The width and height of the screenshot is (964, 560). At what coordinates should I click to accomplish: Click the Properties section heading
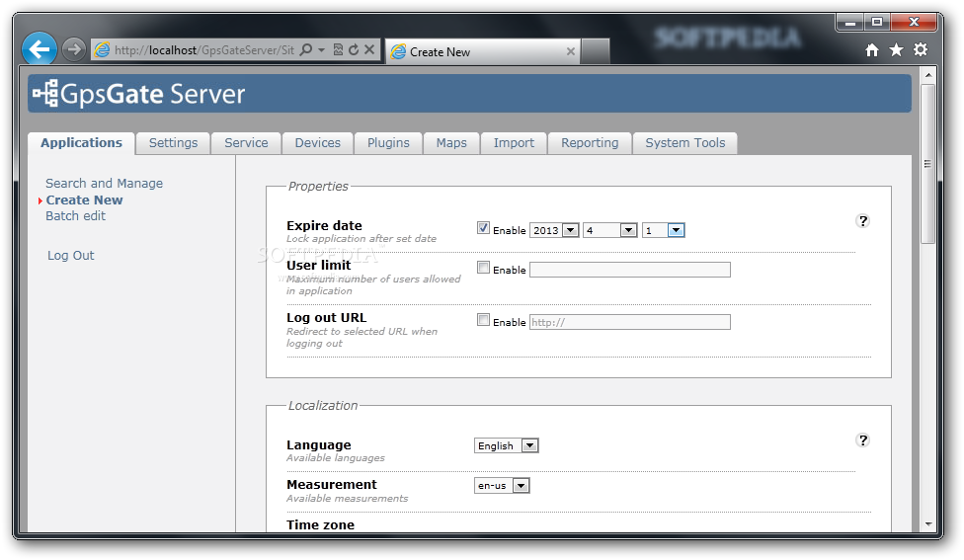tap(318, 187)
